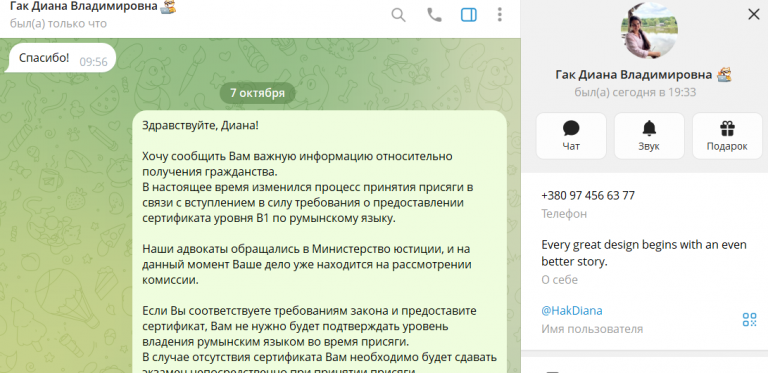Click the chat header name Гак Диана Владимировна

pyautogui.click(x=84, y=6)
